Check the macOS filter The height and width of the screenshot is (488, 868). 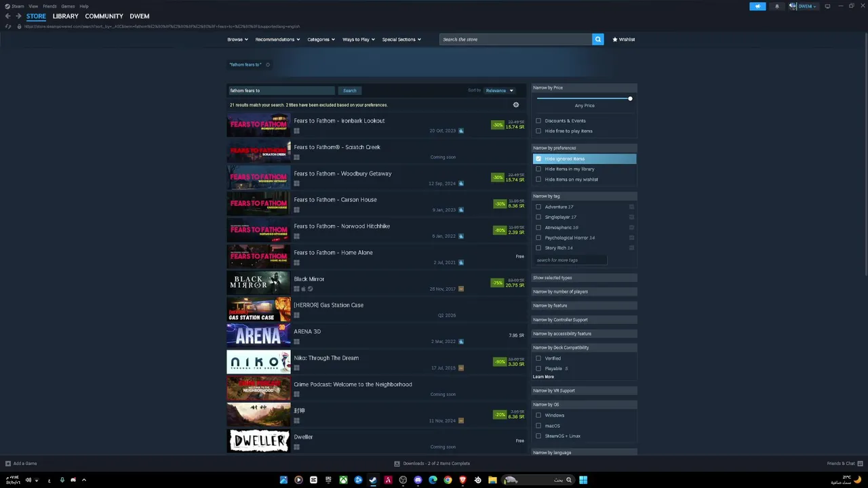click(x=538, y=426)
